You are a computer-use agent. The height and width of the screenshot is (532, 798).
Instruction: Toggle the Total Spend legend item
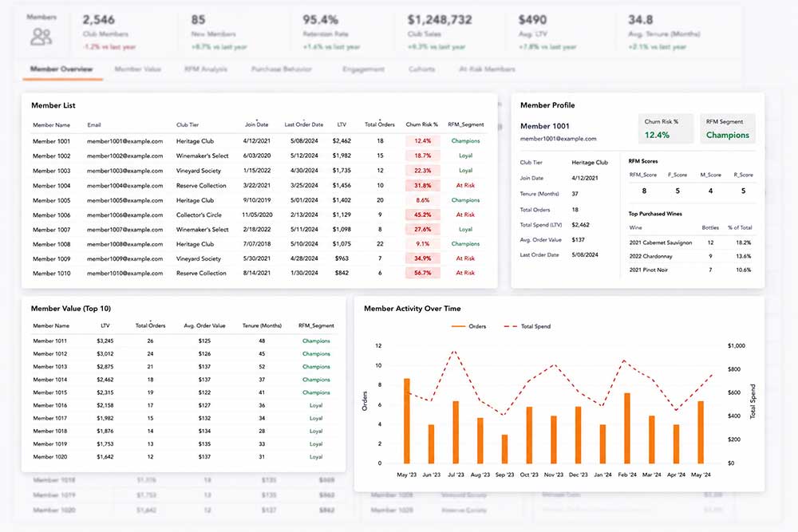[x=527, y=326]
